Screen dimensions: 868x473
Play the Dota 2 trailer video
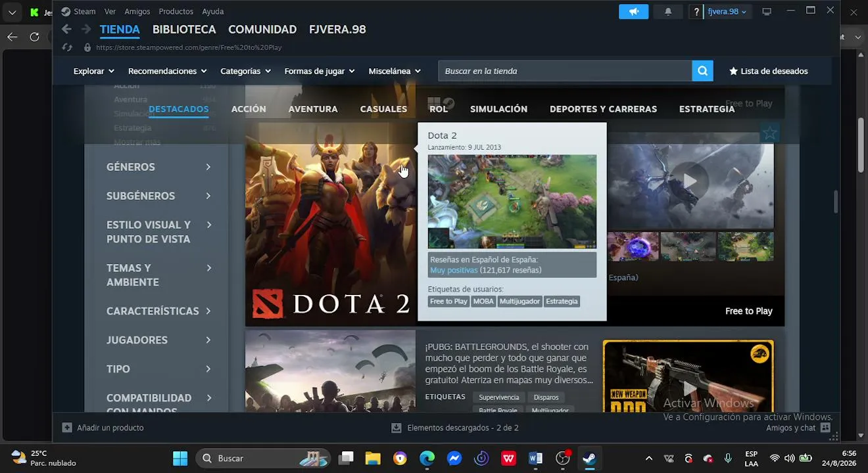689,180
